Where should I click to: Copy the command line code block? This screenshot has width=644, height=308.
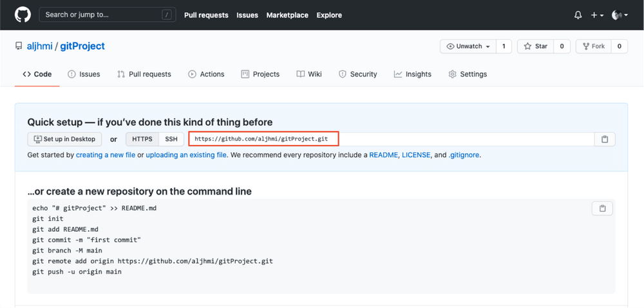tap(602, 208)
